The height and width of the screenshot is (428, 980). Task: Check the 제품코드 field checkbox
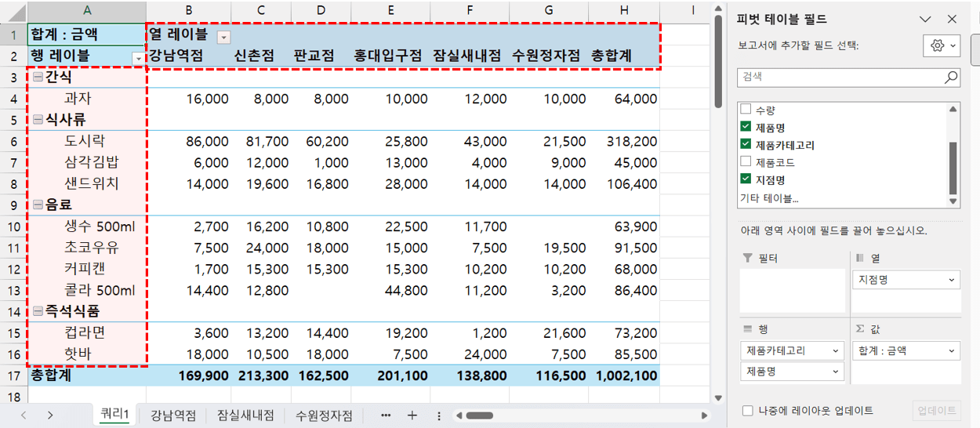(x=746, y=162)
